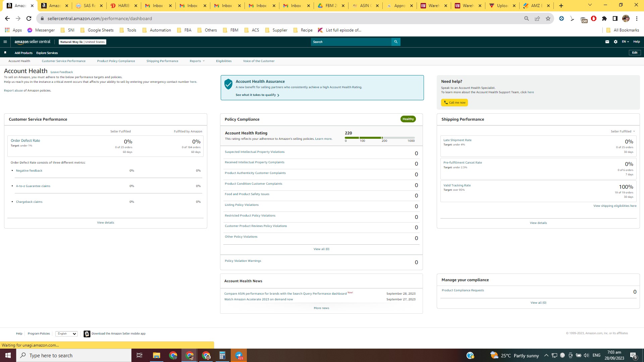Image resolution: width=644 pixels, height=362 pixels.
Task: Click the share page icon in address bar
Action: coord(537,18)
